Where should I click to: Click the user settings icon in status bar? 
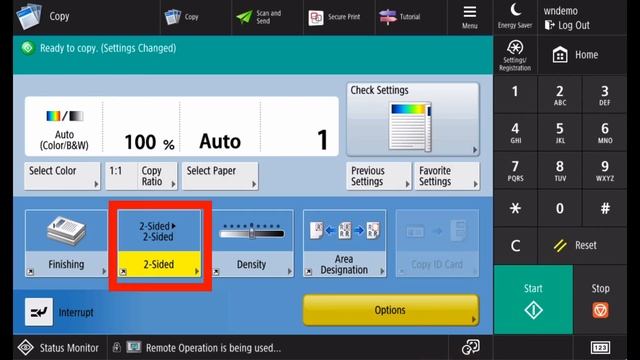pyautogui.click(x=470, y=347)
